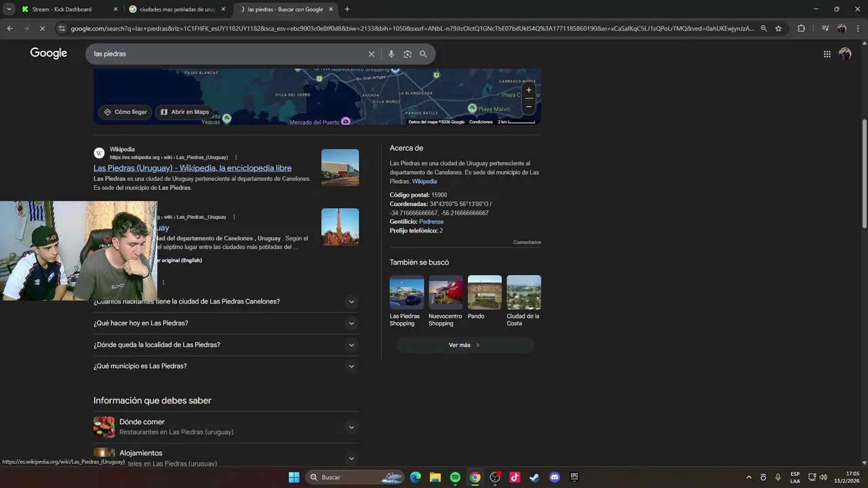The width and height of the screenshot is (868, 488).
Task: Open Chrome extensions menu
Action: click(x=801, y=28)
